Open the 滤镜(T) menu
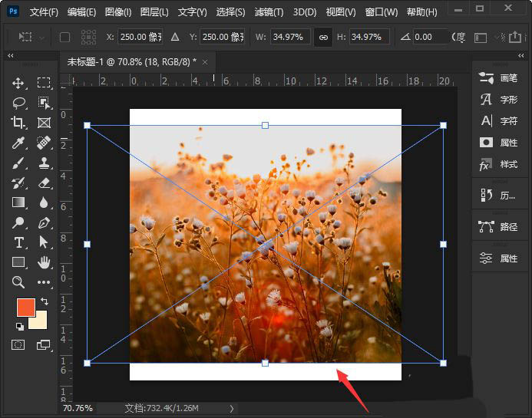Viewport: 532px width, 418px height. coord(269,12)
